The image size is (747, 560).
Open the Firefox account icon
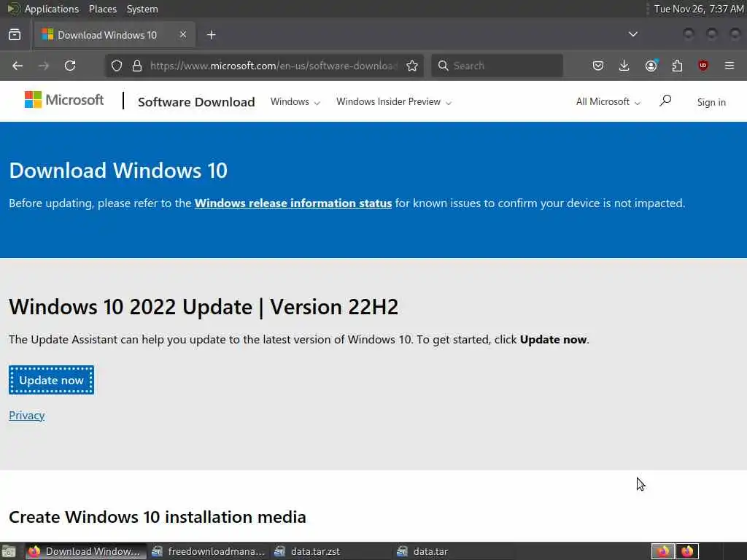coord(651,66)
